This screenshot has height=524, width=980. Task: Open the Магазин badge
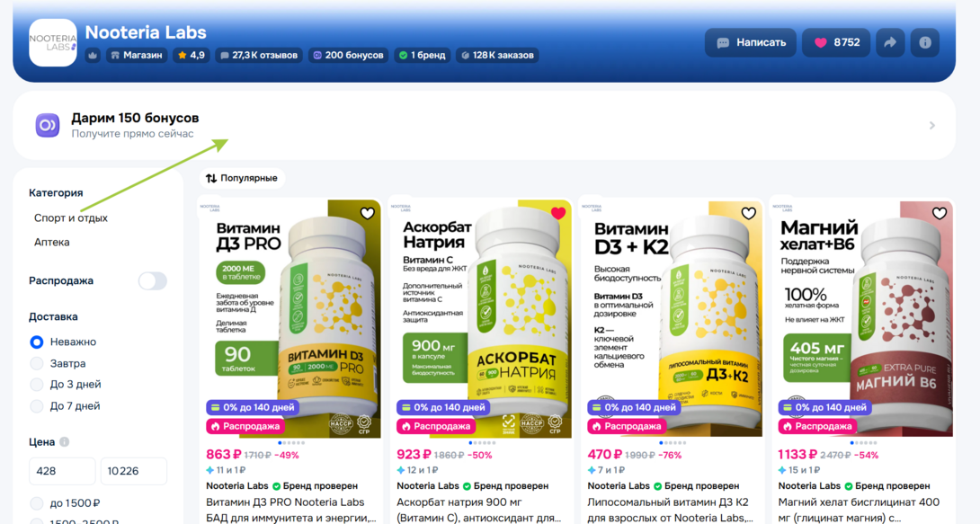click(x=137, y=55)
